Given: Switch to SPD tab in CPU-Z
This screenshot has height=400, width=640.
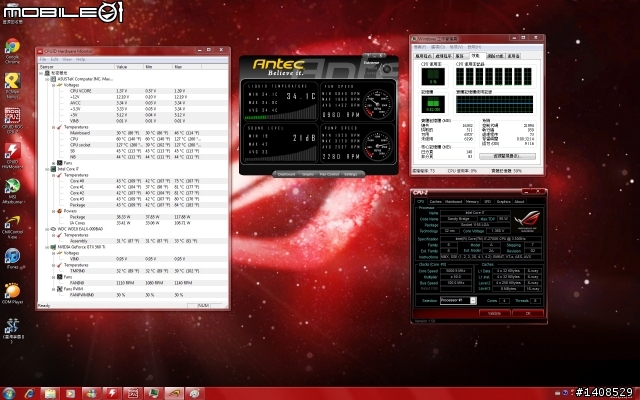Looking at the screenshot, I should click(x=487, y=202).
